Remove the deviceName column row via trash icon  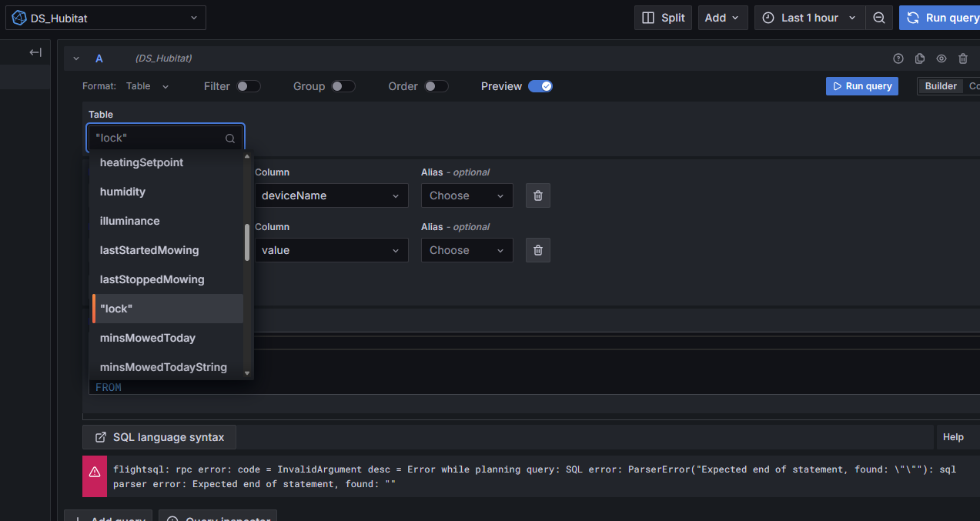click(x=538, y=195)
